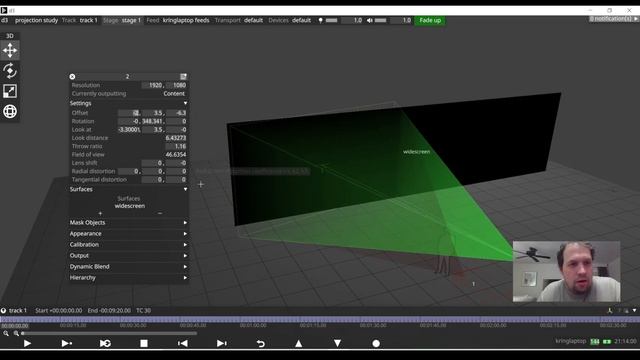The height and width of the screenshot is (360, 640).
Task: Click the brightness bulb icon in the top bar
Action: tap(321, 20)
